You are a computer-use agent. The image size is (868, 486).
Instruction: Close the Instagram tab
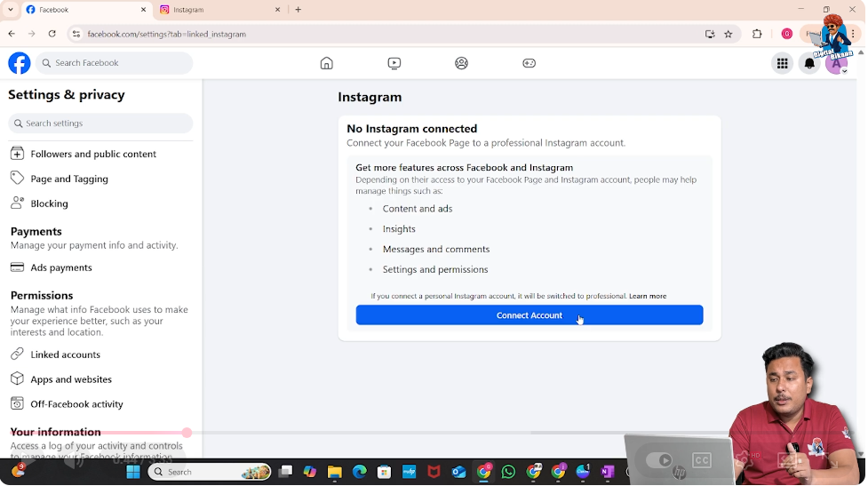click(x=278, y=10)
